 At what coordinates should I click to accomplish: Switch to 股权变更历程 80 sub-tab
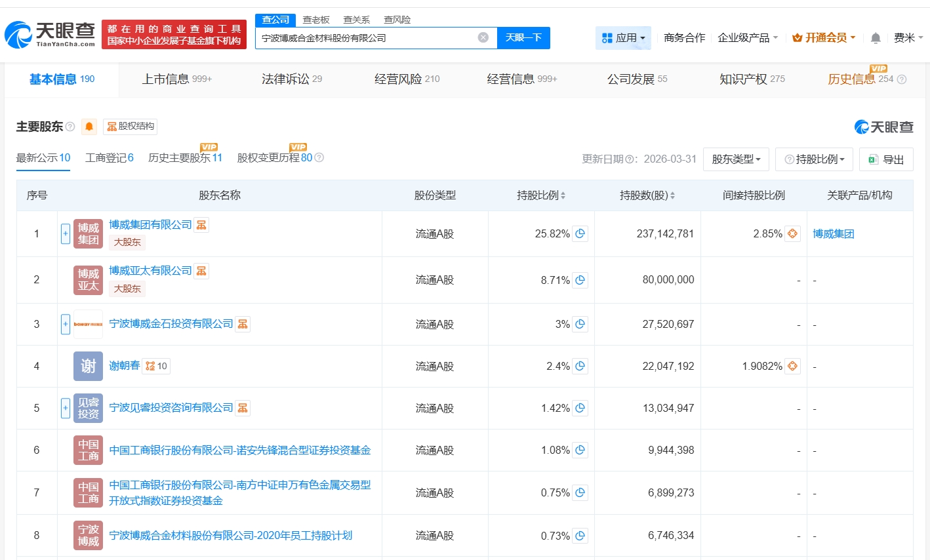click(x=275, y=158)
